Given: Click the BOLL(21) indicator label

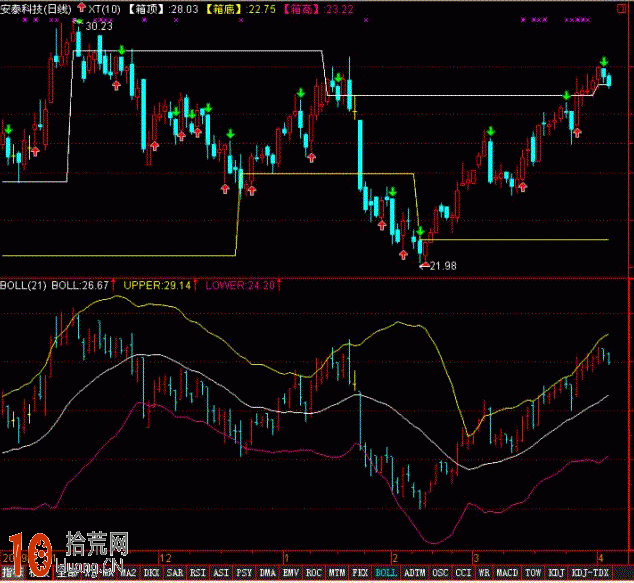Looking at the screenshot, I should tap(23, 285).
